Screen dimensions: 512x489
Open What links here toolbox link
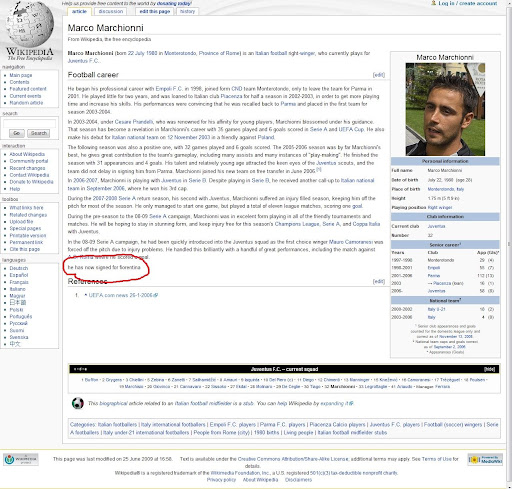[26, 208]
